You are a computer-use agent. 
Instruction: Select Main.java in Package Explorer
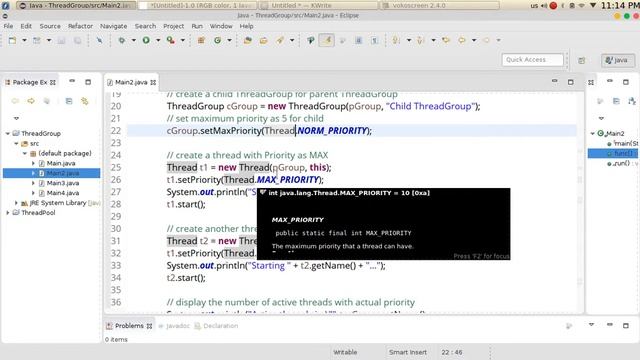coord(60,163)
